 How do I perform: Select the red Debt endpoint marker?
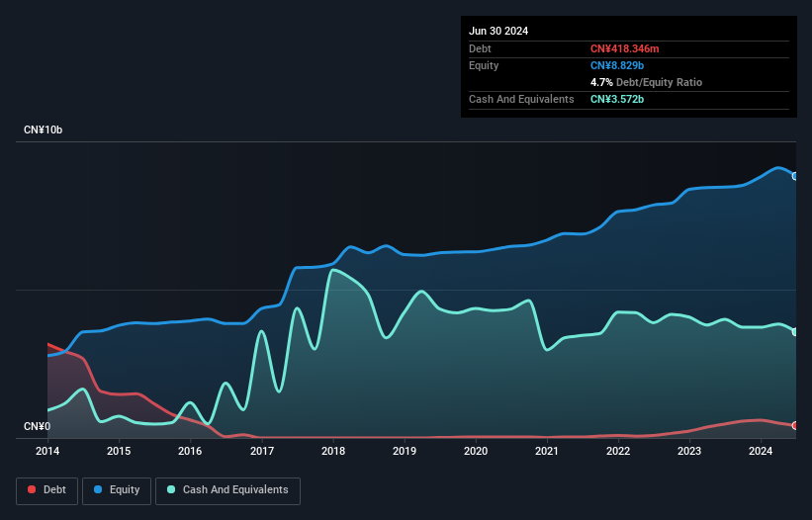coord(795,425)
